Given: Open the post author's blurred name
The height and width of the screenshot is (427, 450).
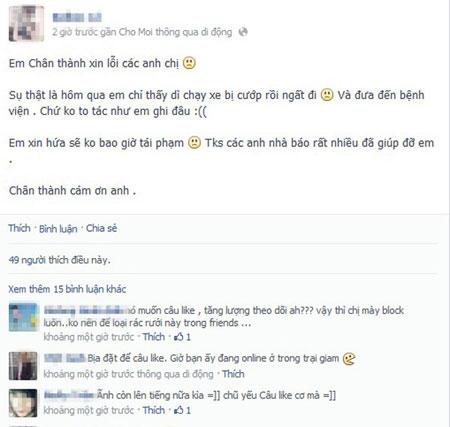Looking at the screenshot, I should click(77, 17).
